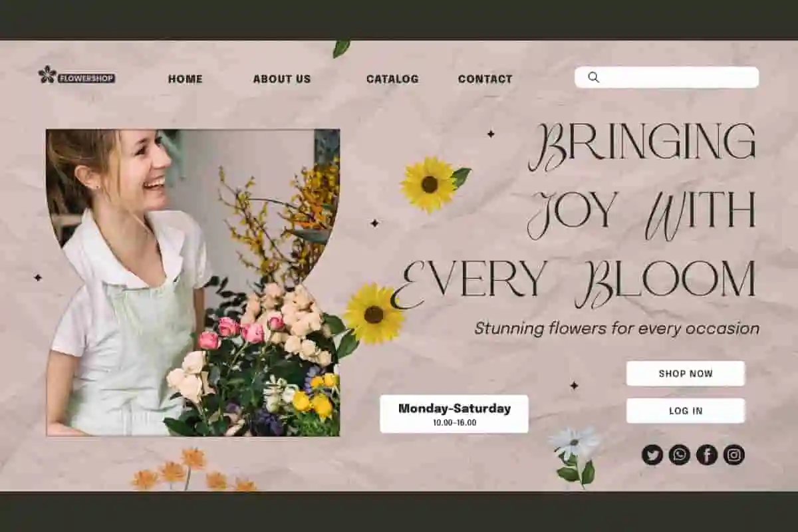Open the Facebook social icon

pos(706,455)
